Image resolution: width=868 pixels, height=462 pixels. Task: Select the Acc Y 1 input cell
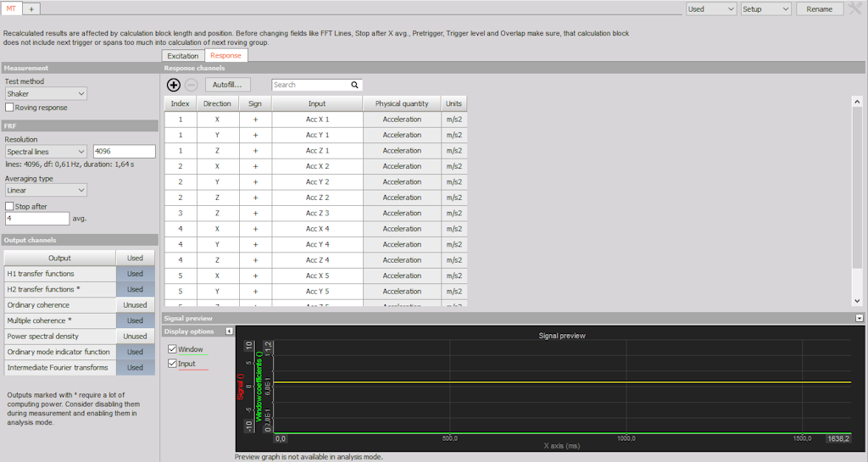click(x=317, y=135)
